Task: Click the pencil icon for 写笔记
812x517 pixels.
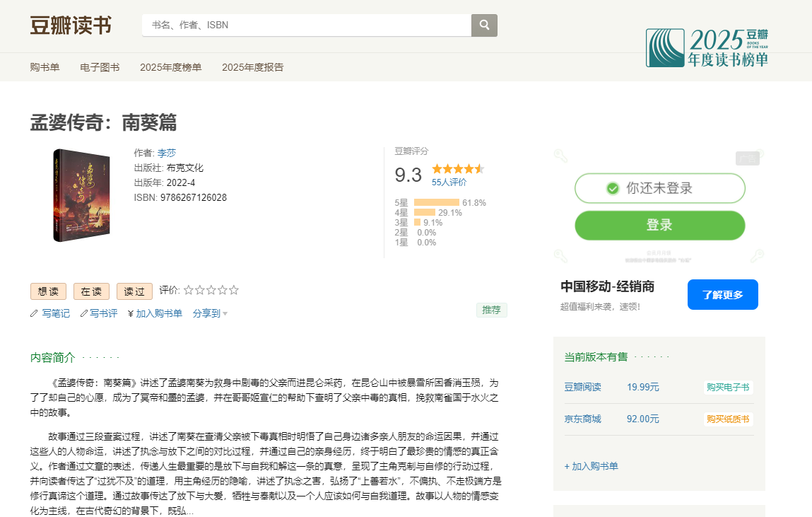Action: 34,313
